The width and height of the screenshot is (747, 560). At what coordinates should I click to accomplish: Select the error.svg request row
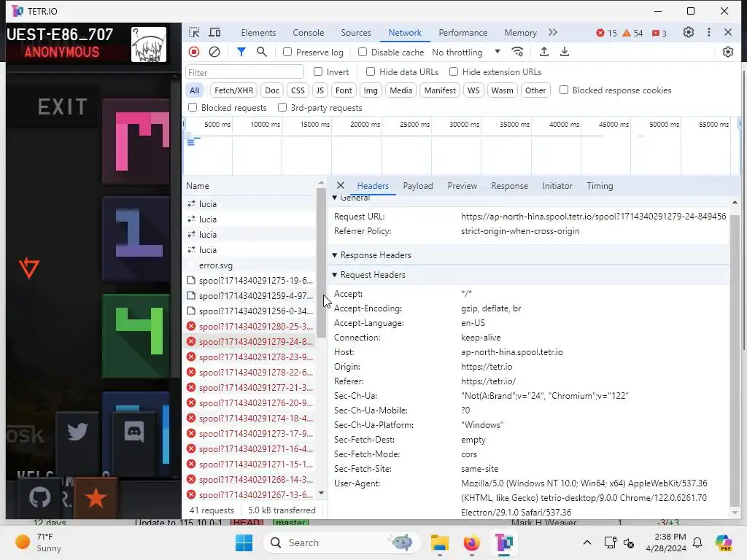(251, 265)
